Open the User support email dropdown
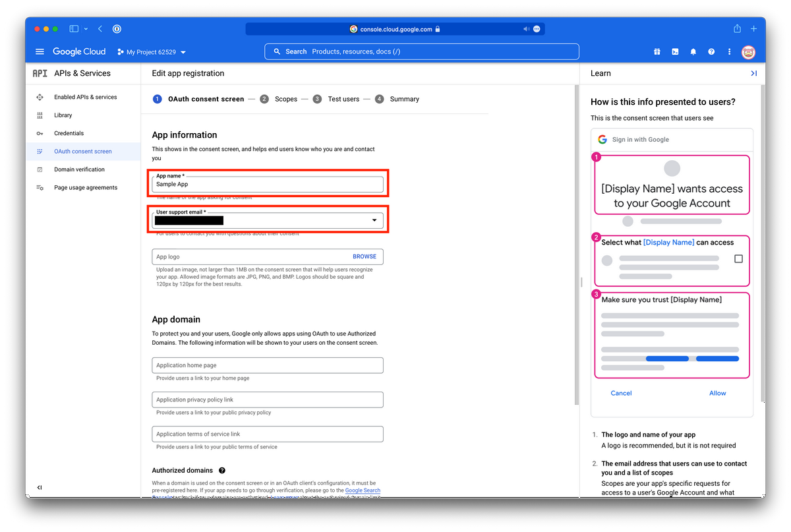 [x=268, y=220]
